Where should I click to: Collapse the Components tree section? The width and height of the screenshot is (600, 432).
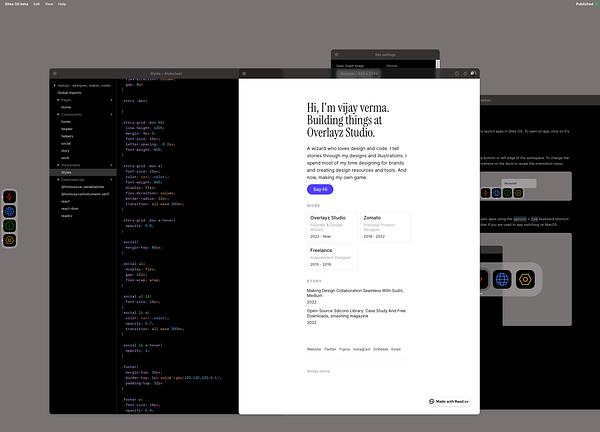pos(58,114)
